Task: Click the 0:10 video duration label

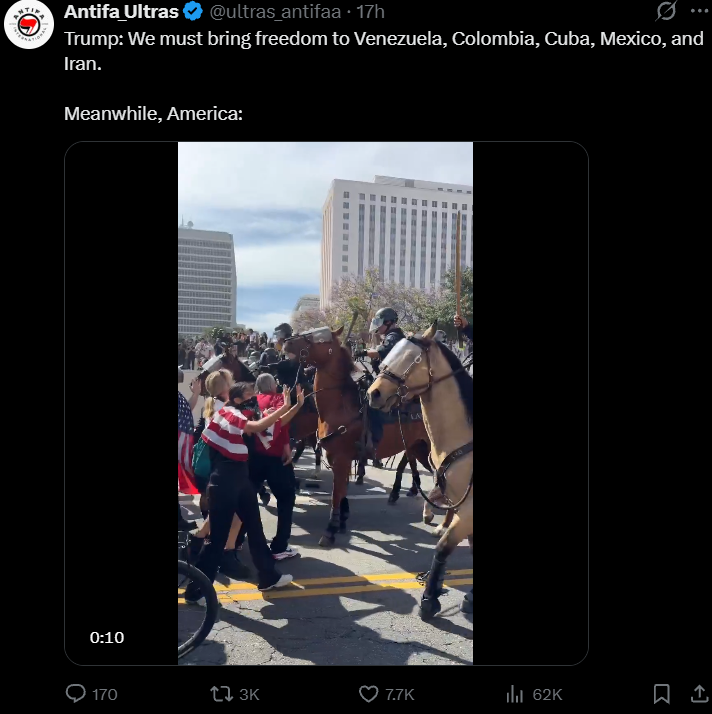Action: [x=107, y=638]
